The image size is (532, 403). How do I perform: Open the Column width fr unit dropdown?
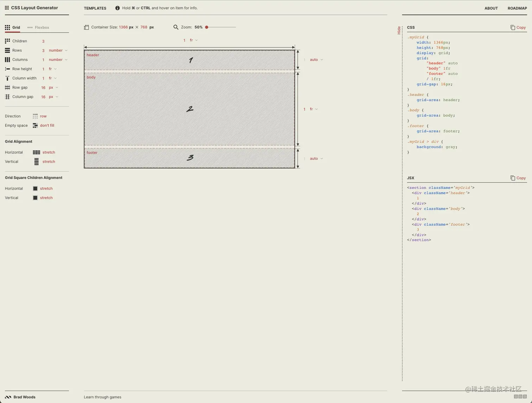[x=53, y=78]
